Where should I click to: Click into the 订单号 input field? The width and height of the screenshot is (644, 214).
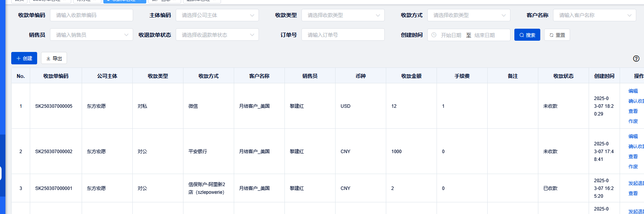click(343, 35)
